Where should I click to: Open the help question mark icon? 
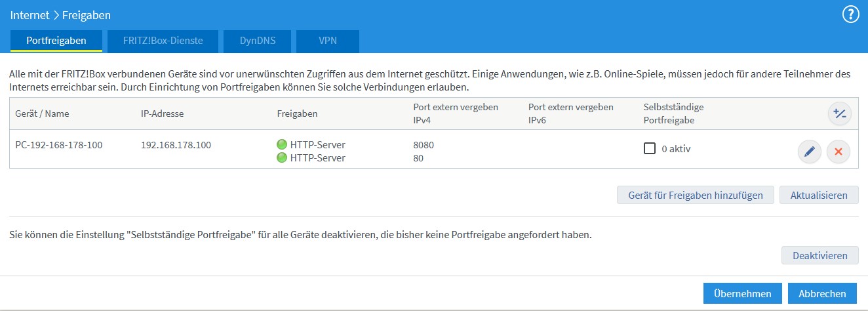850,14
